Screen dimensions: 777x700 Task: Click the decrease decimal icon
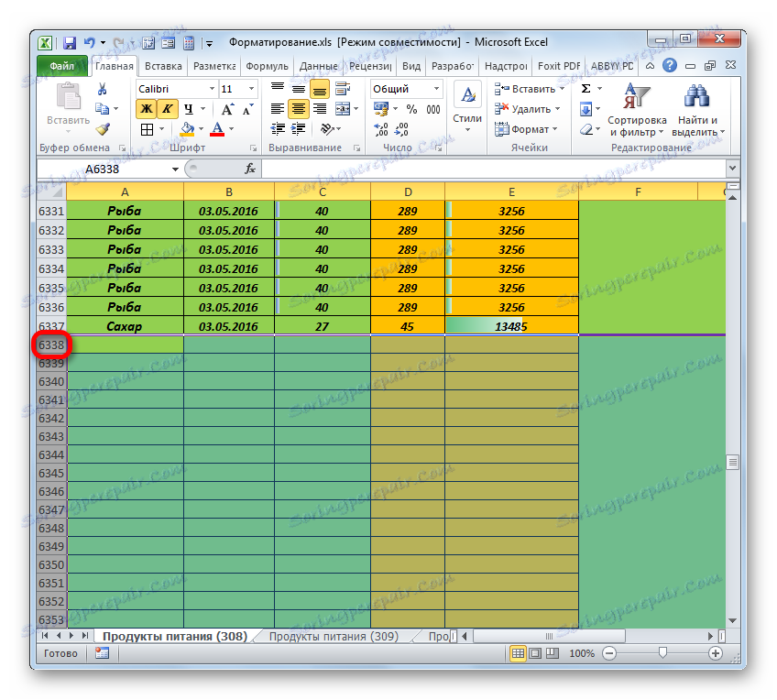(x=402, y=130)
